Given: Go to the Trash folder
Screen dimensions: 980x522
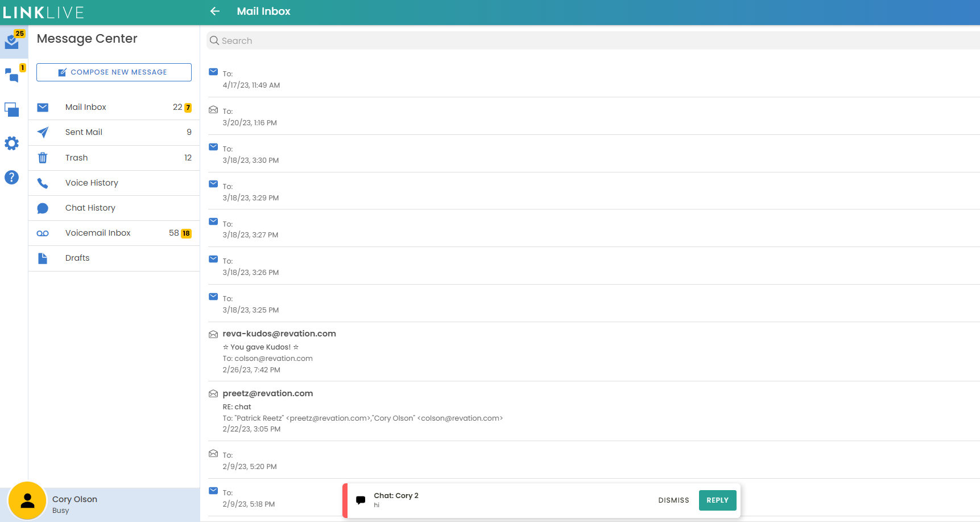Looking at the screenshot, I should click(77, 158).
